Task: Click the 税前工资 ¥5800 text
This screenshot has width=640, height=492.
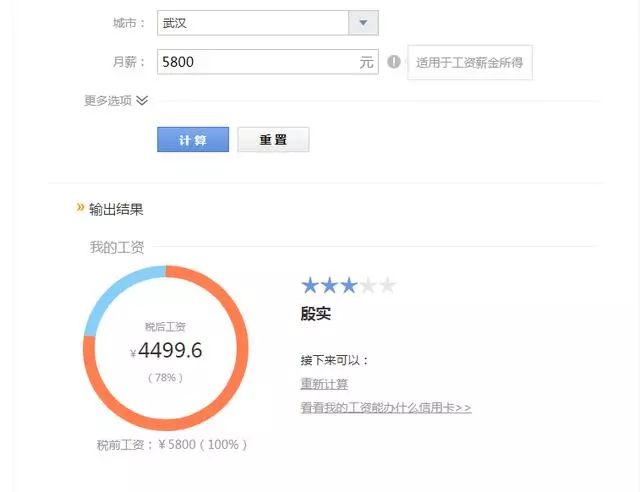Action: click(172, 445)
